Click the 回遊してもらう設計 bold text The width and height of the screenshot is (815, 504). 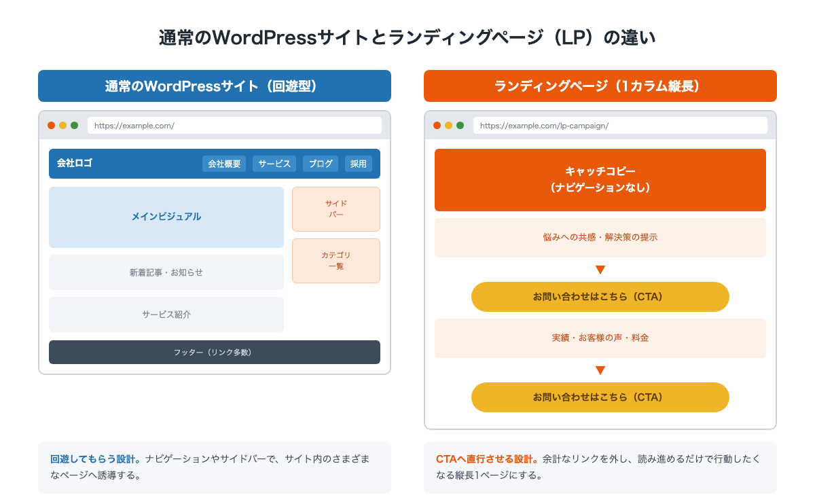pos(96,459)
